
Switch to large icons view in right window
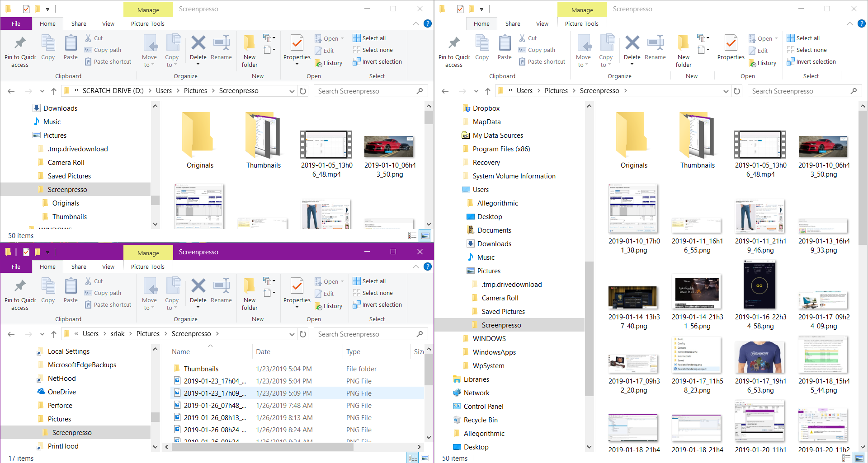point(859,458)
